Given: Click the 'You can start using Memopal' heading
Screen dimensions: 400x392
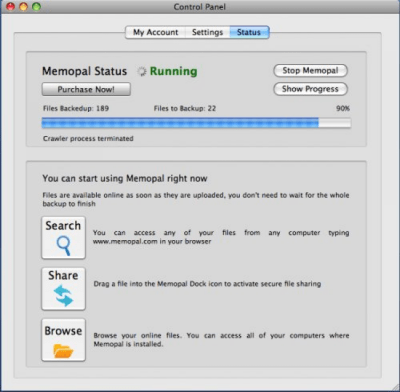Looking at the screenshot, I should [125, 179].
